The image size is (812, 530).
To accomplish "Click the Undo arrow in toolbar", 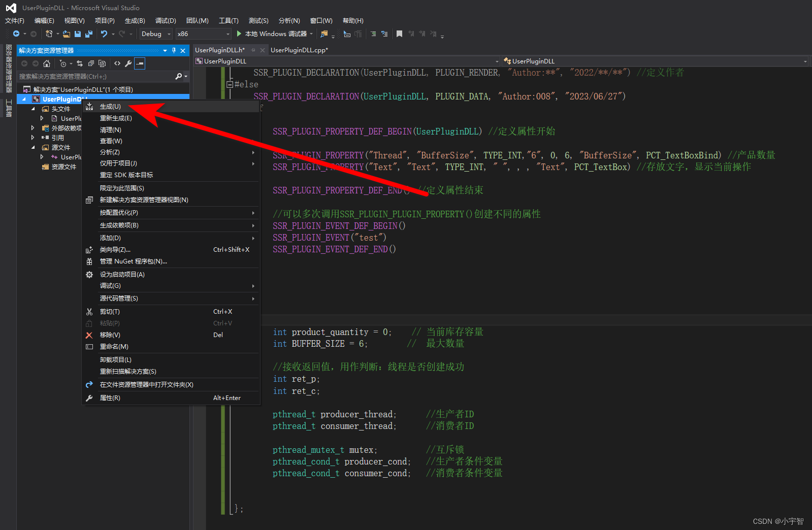I will coord(104,34).
